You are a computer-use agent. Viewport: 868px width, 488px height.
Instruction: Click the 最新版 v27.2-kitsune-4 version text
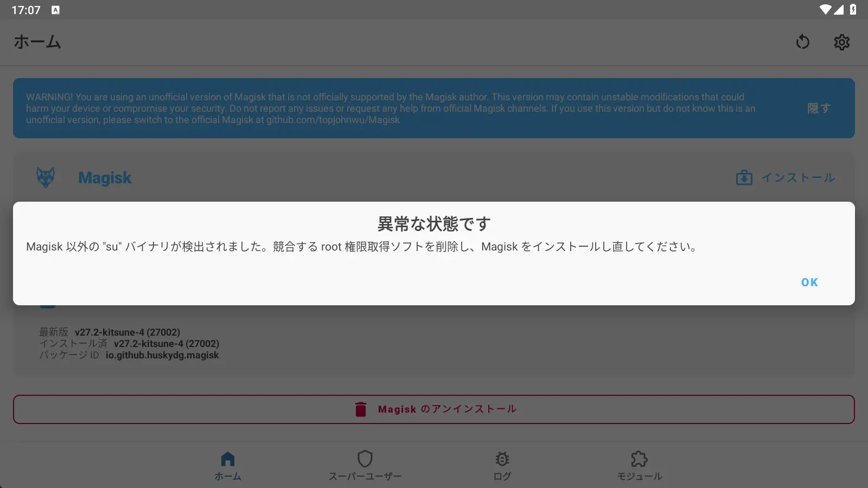(x=110, y=332)
